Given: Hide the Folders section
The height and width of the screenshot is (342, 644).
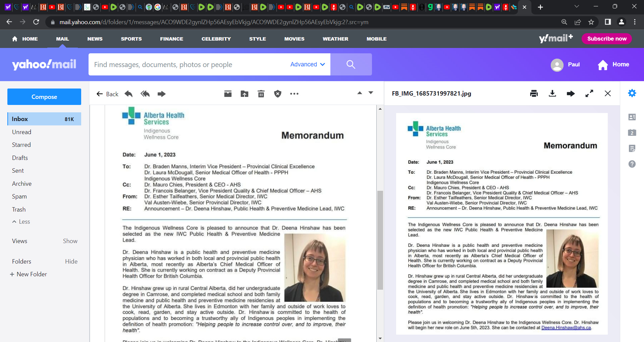Looking at the screenshot, I should click(x=71, y=262).
